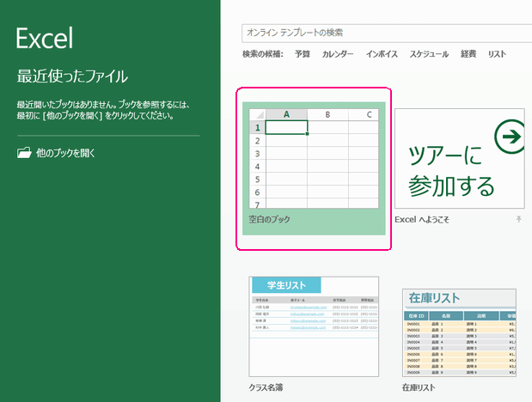Click the arrow icon on tour thumbnail
The height and width of the screenshot is (402, 532).
click(x=510, y=137)
